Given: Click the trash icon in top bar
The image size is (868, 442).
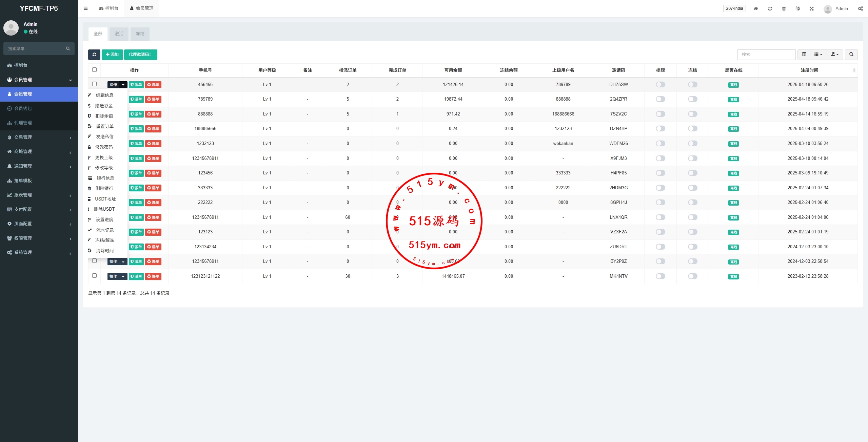Looking at the screenshot, I should pyautogui.click(x=784, y=9).
